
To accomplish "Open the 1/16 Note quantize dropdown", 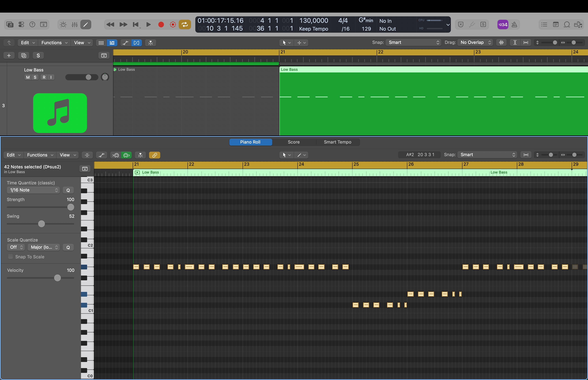I will click(33, 190).
